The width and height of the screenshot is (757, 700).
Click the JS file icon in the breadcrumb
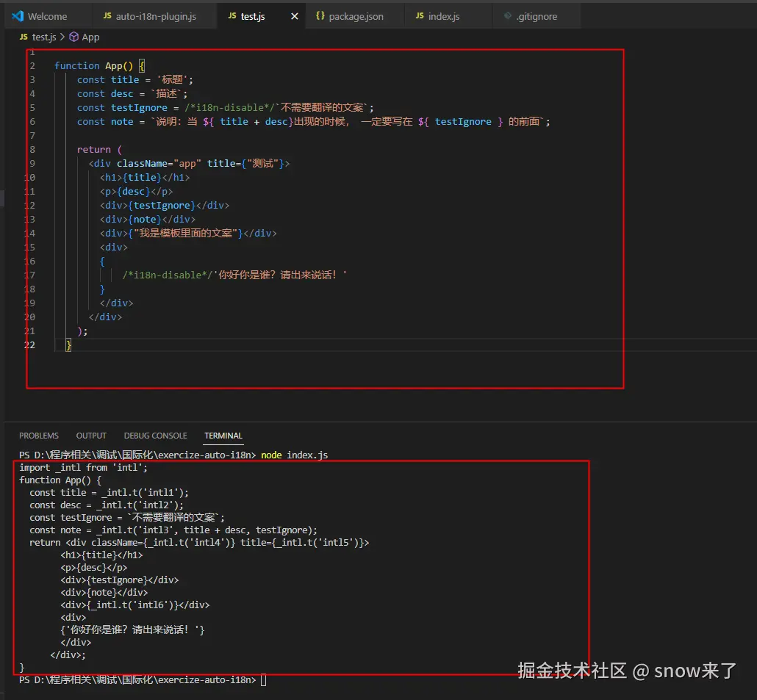[x=24, y=37]
